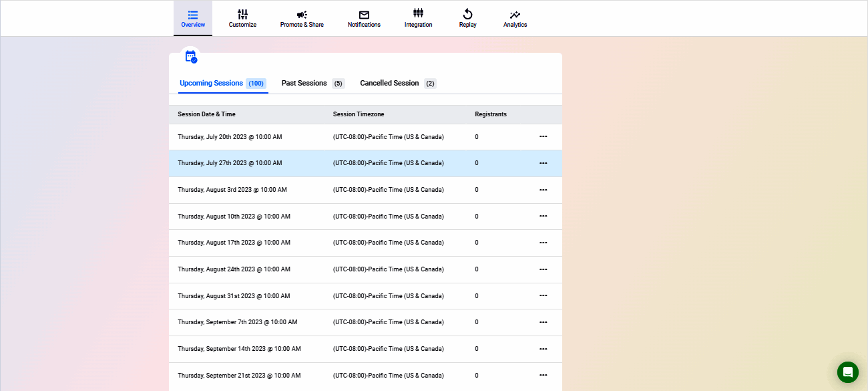
Task: Expand three-dot menu for September 21st session
Action: [x=543, y=375]
